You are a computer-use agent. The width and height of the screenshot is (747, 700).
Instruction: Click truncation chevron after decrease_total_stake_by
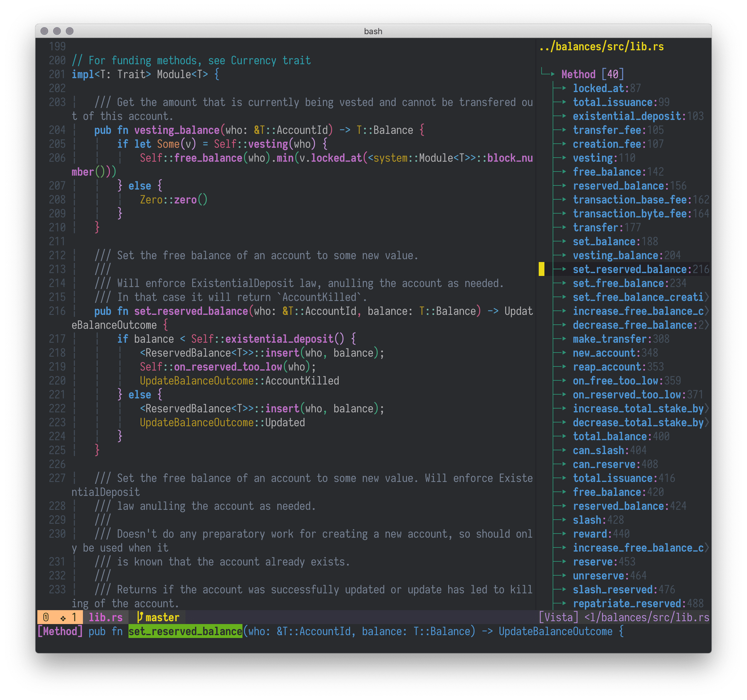(707, 422)
